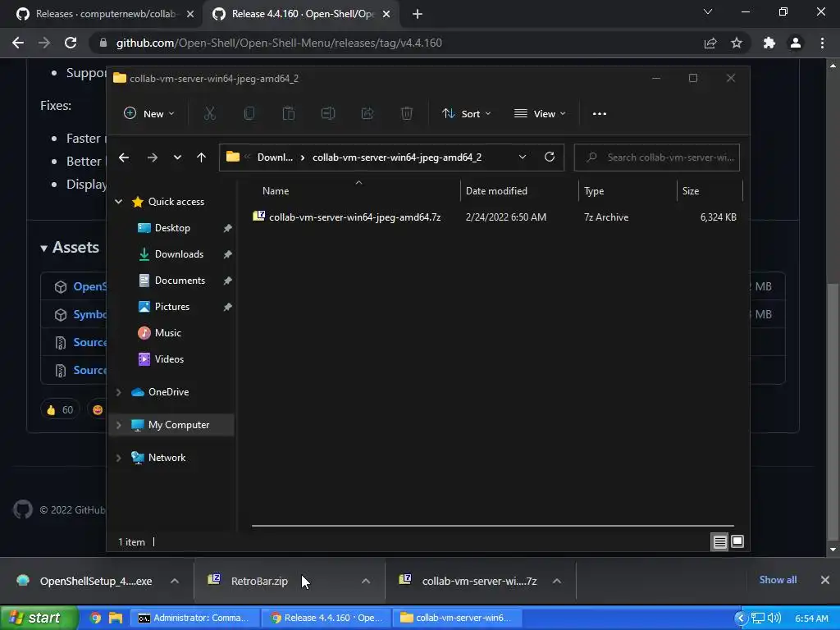840x630 pixels.
Task: Go up one folder level in Explorer
Action: coord(202,157)
